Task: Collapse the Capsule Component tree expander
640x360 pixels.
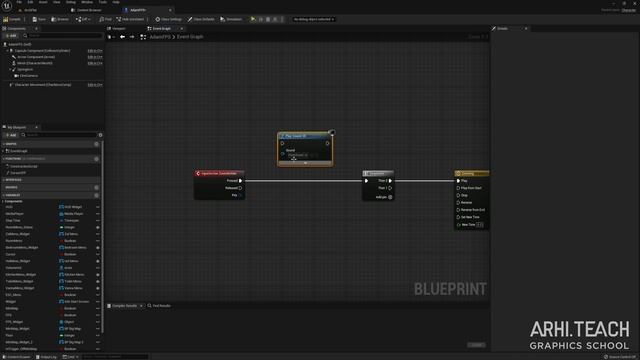Action: 7,51
